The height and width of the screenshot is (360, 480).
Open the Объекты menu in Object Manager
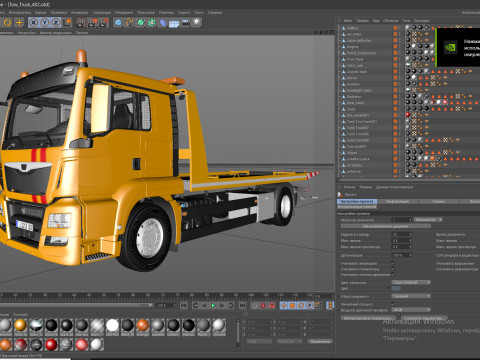point(390,21)
